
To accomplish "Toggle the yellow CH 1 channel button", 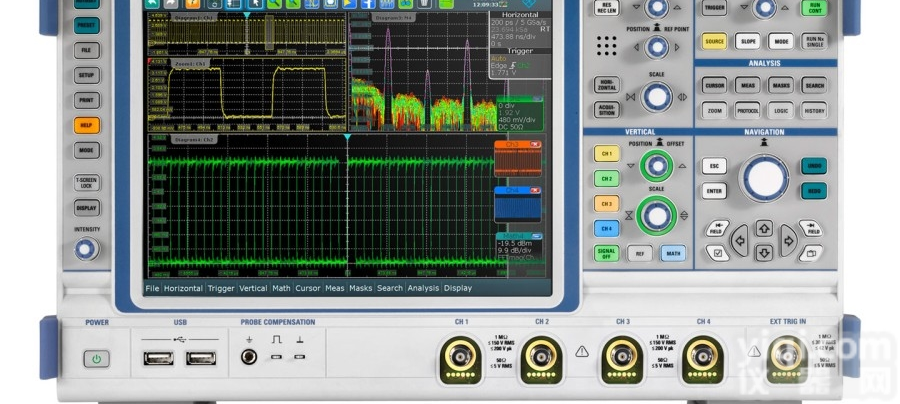I will (x=606, y=154).
